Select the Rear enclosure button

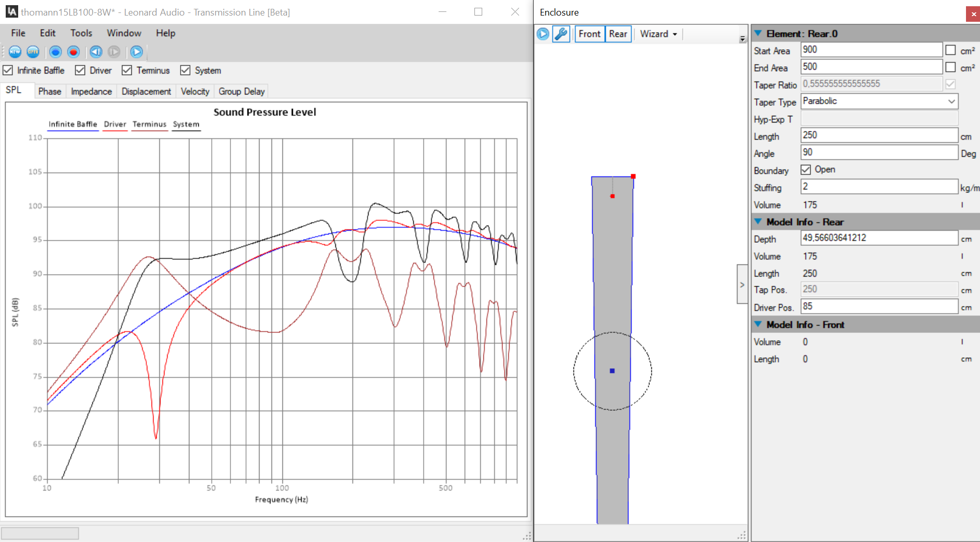pyautogui.click(x=618, y=34)
